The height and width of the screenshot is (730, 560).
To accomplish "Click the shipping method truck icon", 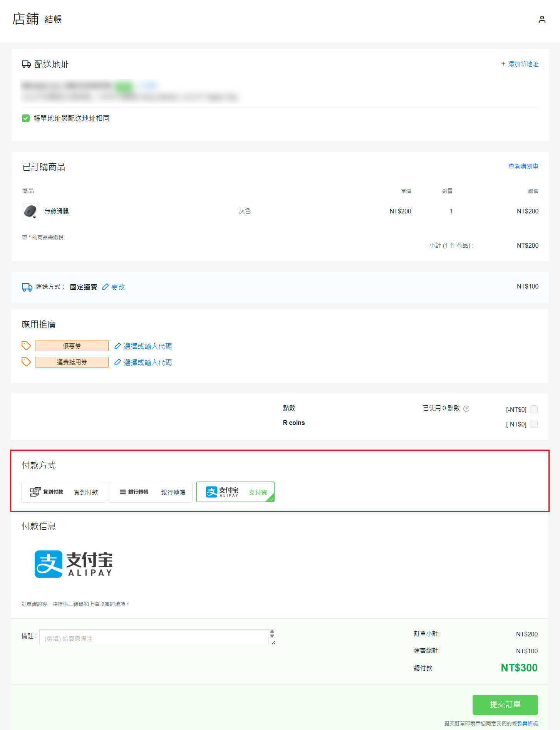I will point(27,287).
